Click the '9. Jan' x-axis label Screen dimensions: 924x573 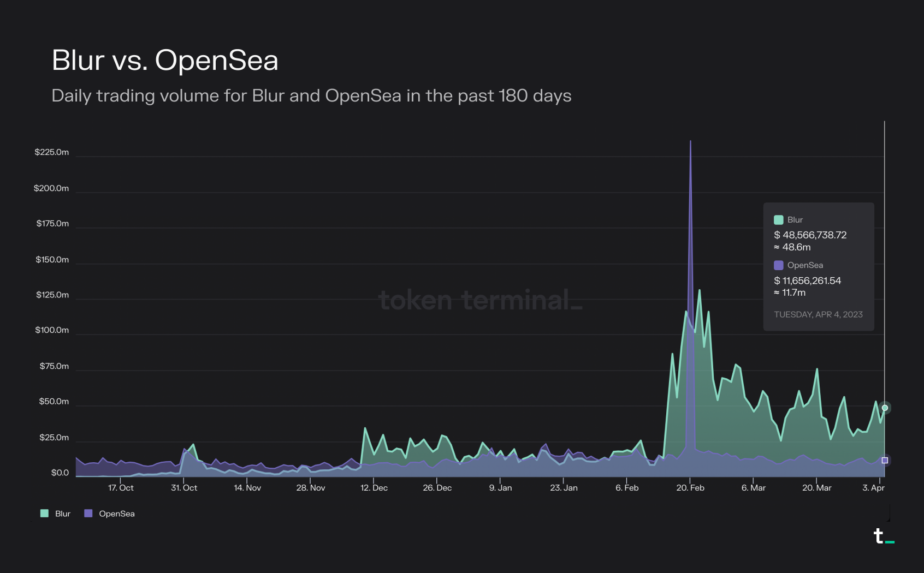(x=501, y=488)
